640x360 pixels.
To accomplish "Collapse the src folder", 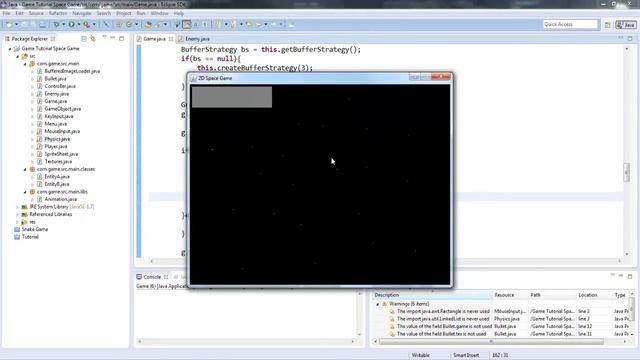I will tap(18, 56).
